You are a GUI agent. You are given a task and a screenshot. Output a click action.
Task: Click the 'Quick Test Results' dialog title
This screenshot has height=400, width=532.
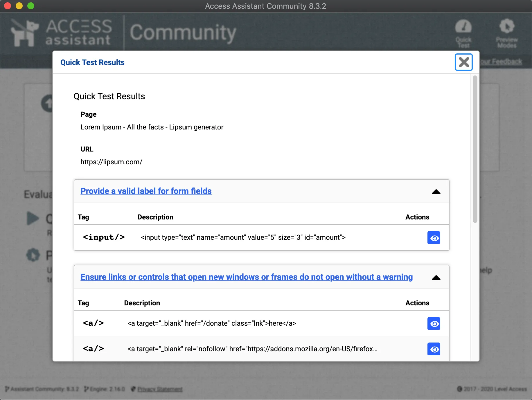[92, 62]
